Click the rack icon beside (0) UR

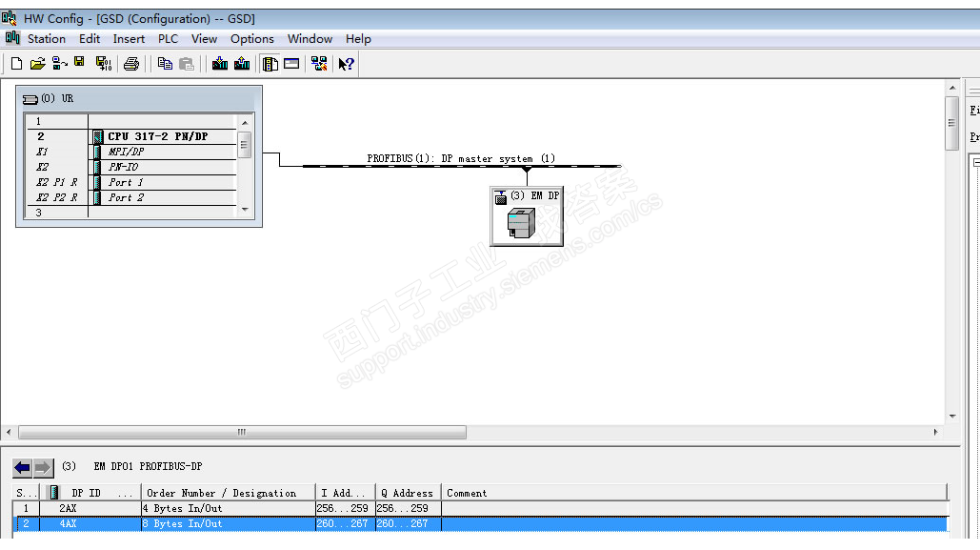(x=30, y=99)
